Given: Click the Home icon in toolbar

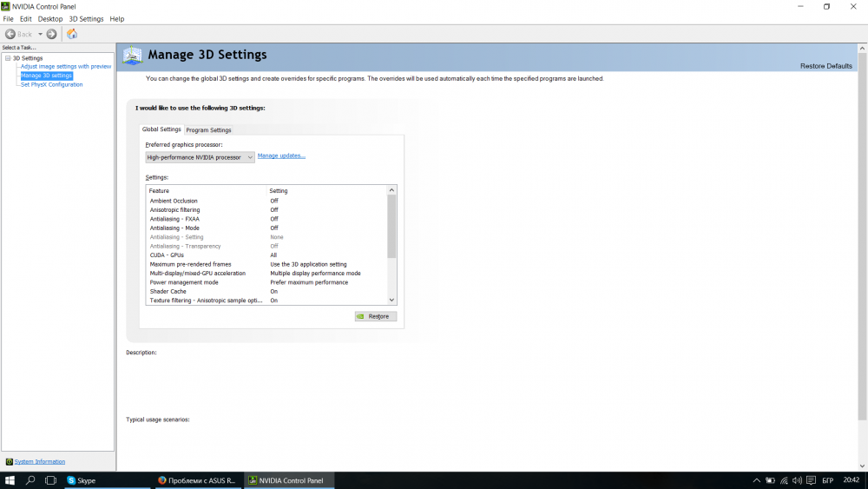Looking at the screenshot, I should 72,35.
